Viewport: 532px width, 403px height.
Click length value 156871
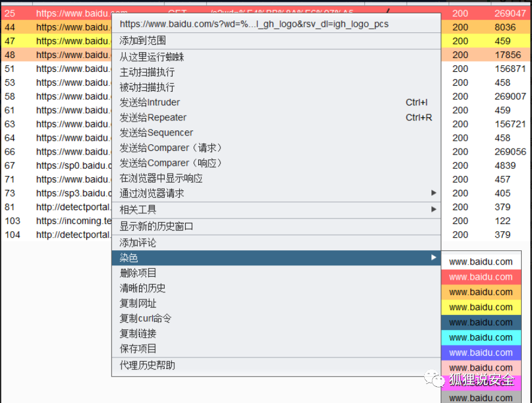pos(510,69)
